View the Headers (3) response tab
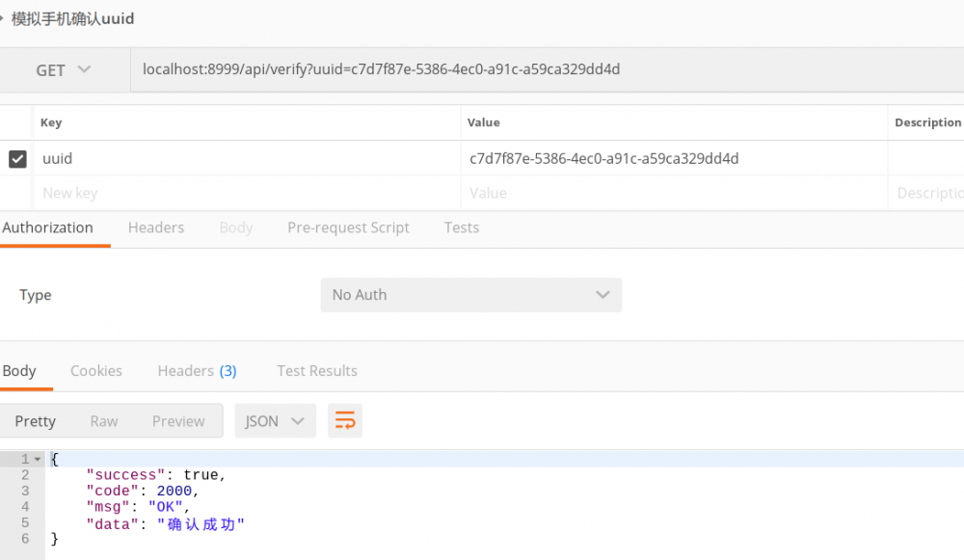 pos(197,370)
